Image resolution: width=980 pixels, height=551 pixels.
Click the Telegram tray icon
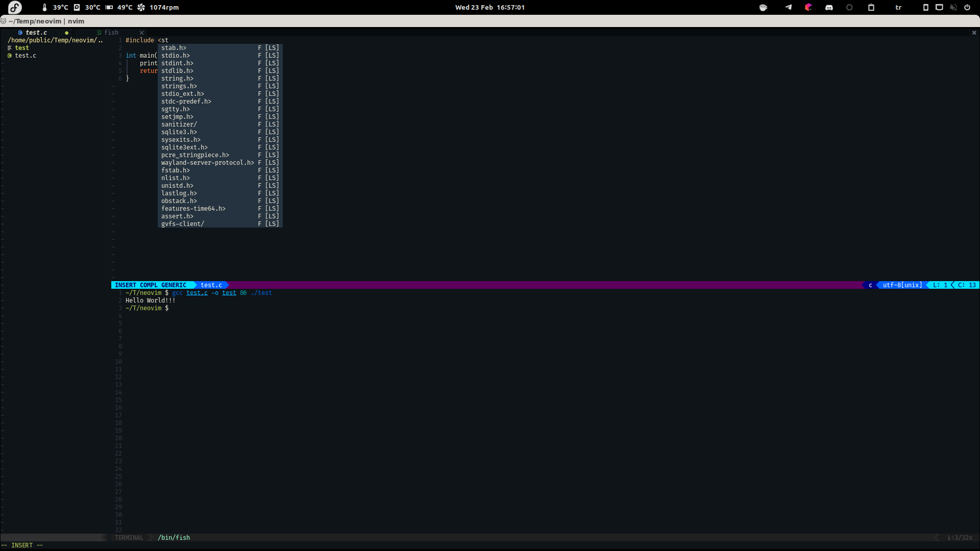[789, 7]
